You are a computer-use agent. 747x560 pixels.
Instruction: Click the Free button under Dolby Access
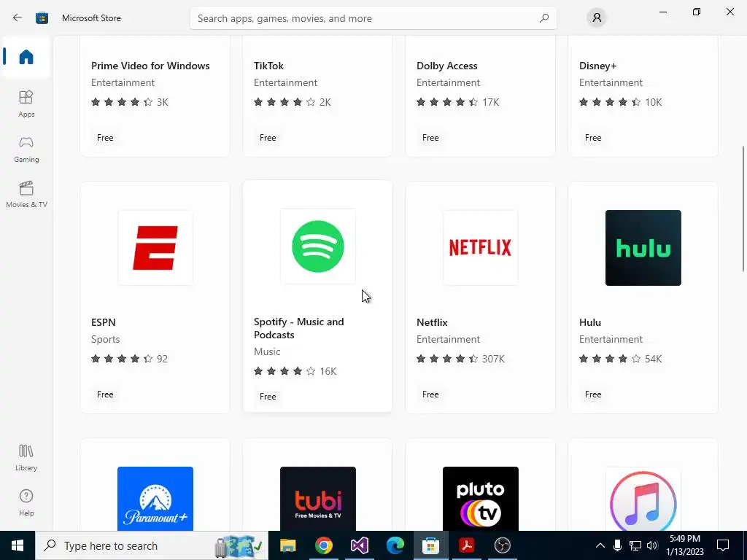[430, 138]
